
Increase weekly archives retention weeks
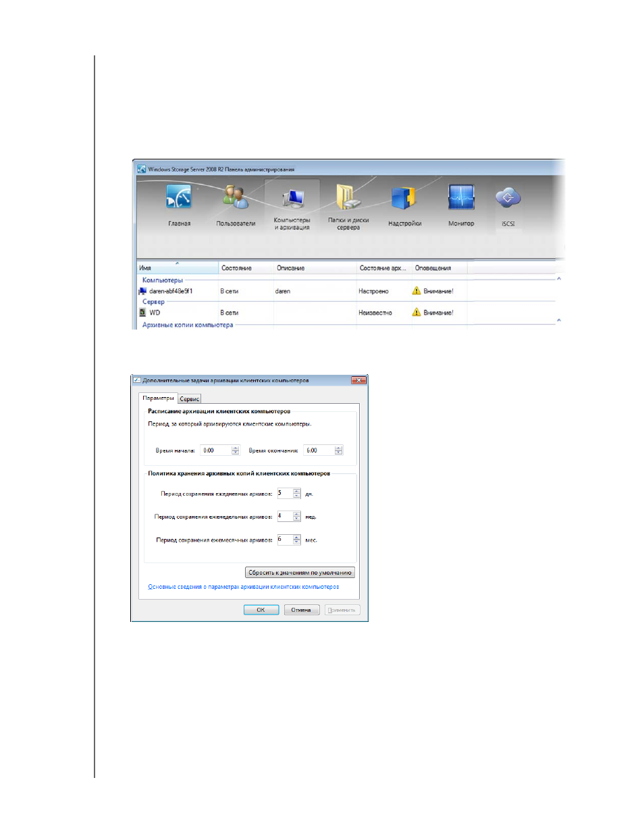296,514
